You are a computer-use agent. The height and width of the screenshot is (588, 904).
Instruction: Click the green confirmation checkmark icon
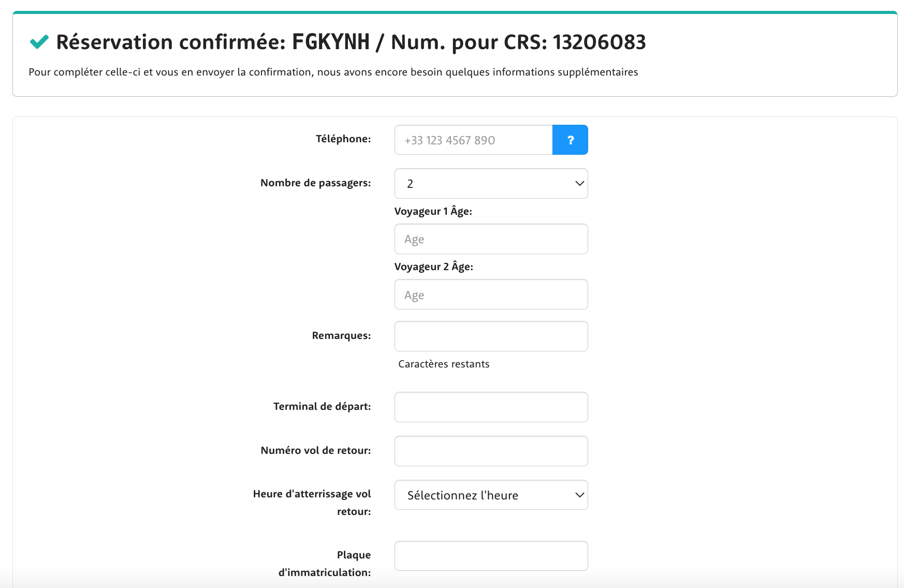(x=39, y=42)
